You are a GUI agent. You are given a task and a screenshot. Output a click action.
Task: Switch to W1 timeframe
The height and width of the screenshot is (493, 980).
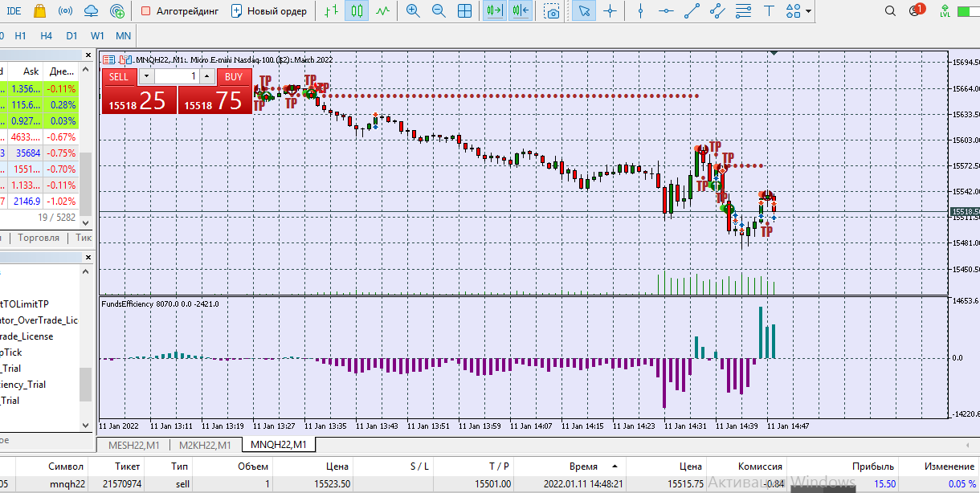coord(97,36)
